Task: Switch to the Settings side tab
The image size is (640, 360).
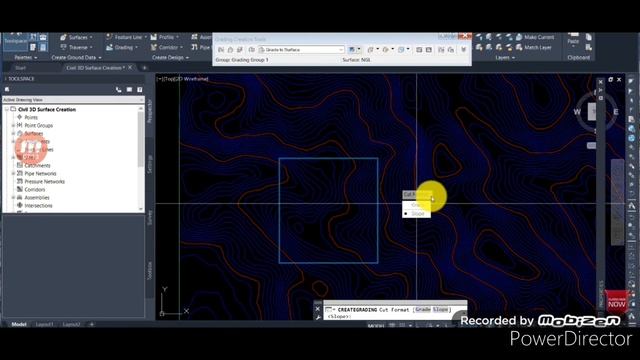Action: tap(149, 164)
